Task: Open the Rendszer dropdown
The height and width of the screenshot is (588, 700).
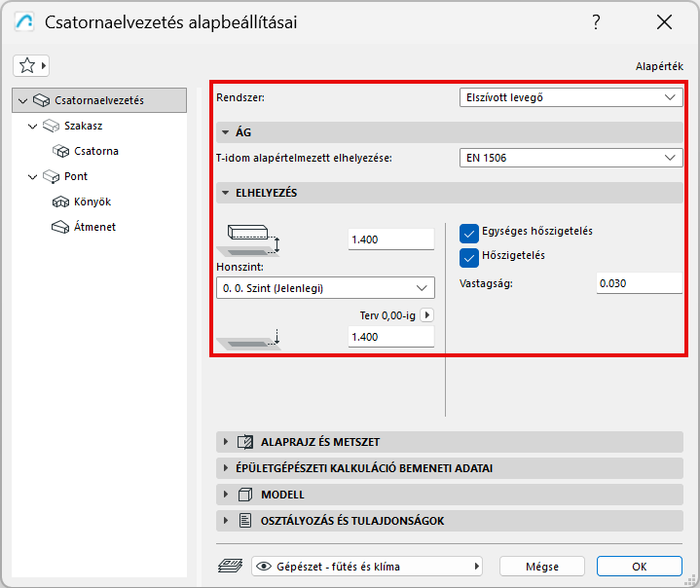Action: click(571, 97)
